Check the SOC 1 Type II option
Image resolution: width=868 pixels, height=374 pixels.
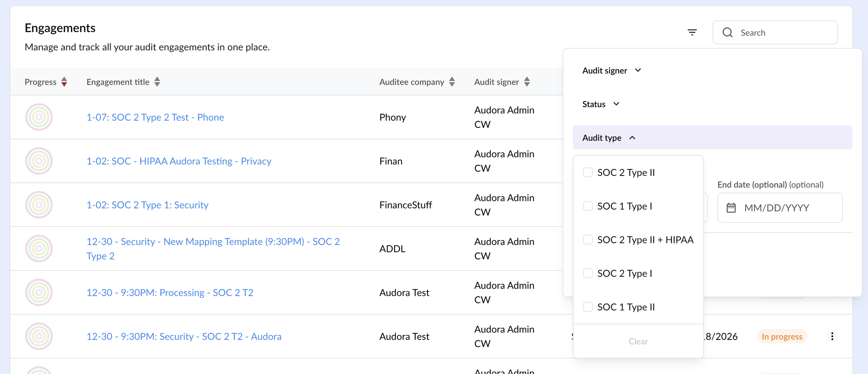pos(587,307)
